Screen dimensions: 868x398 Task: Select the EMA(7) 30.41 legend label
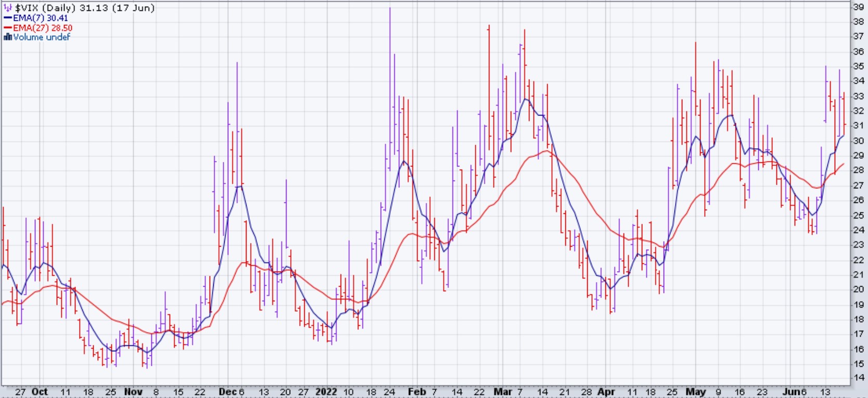pos(41,18)
